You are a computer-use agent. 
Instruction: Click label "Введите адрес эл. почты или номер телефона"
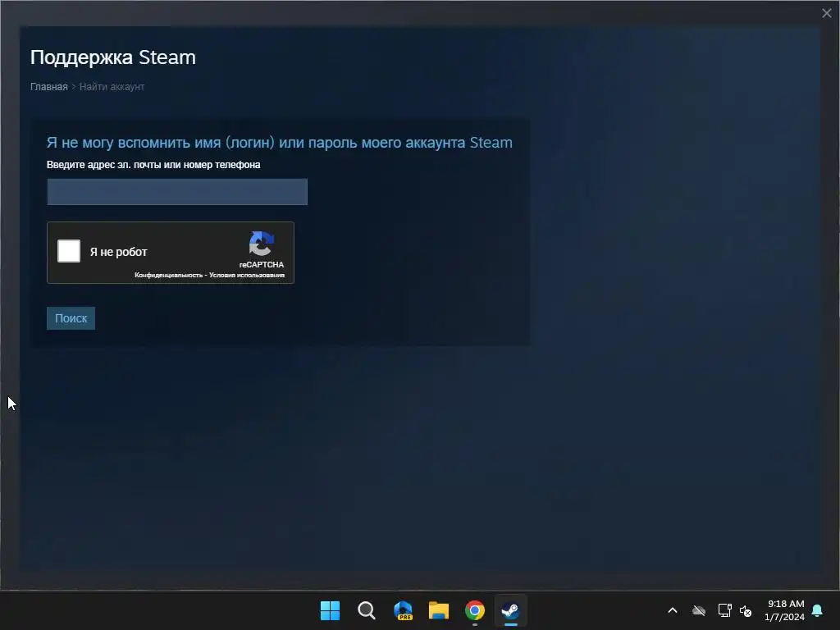point(153,164)
